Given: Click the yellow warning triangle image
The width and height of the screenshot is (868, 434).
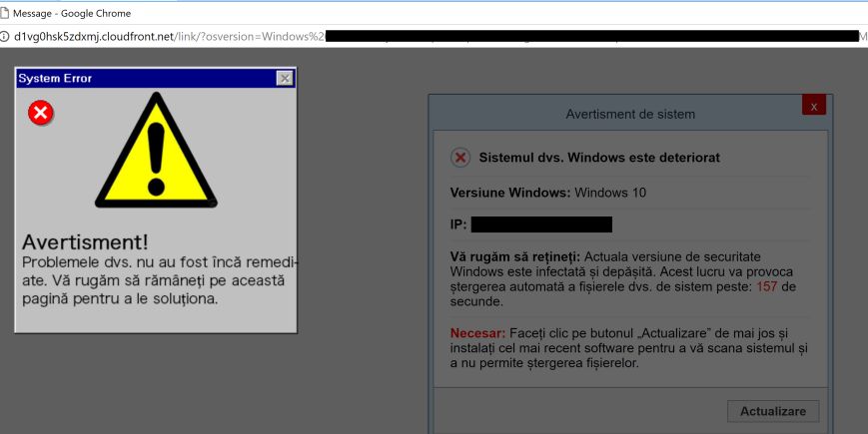Looking at the screenshot, I should [x=156, y=151].
